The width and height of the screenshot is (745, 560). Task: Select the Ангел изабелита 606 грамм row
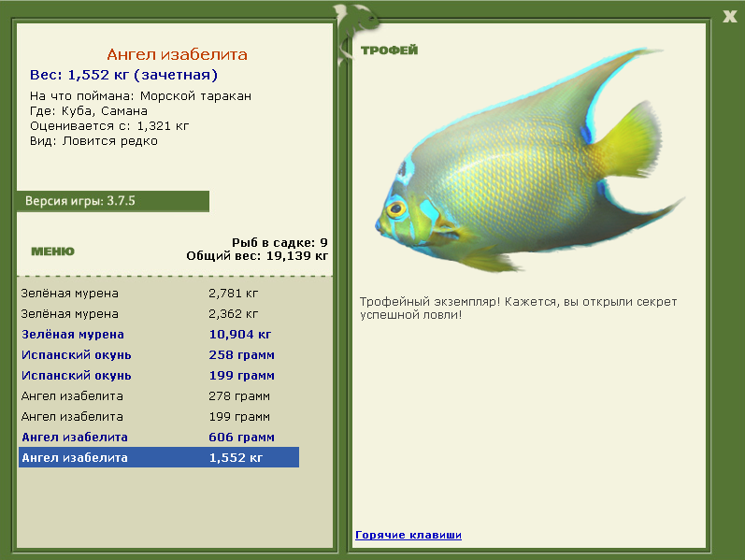(x=159, y=437)
